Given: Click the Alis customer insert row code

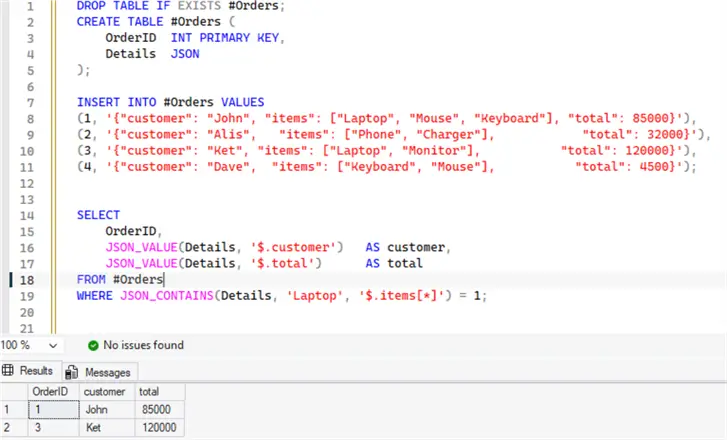Looking at the screenshot, I should click(394, 134).
